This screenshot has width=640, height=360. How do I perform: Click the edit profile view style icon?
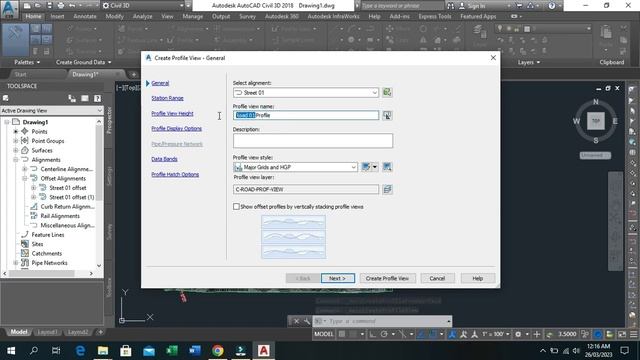[x=366, y=167]
